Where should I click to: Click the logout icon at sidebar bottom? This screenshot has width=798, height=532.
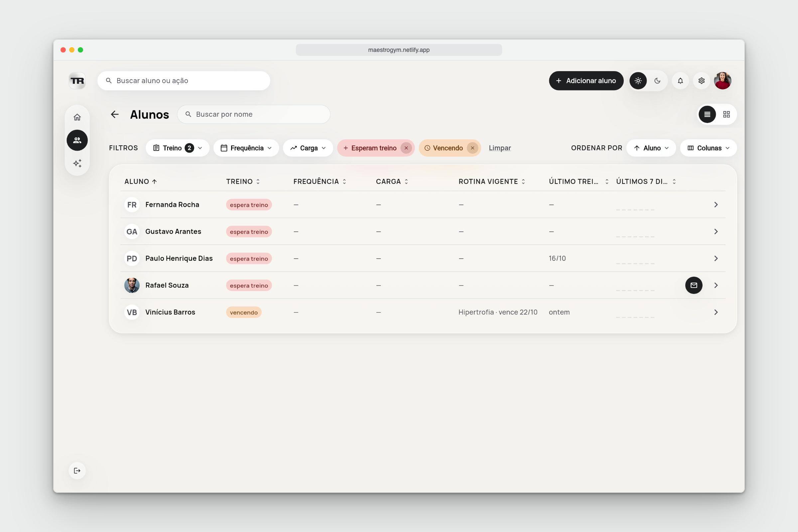click(x=77, y=470)
